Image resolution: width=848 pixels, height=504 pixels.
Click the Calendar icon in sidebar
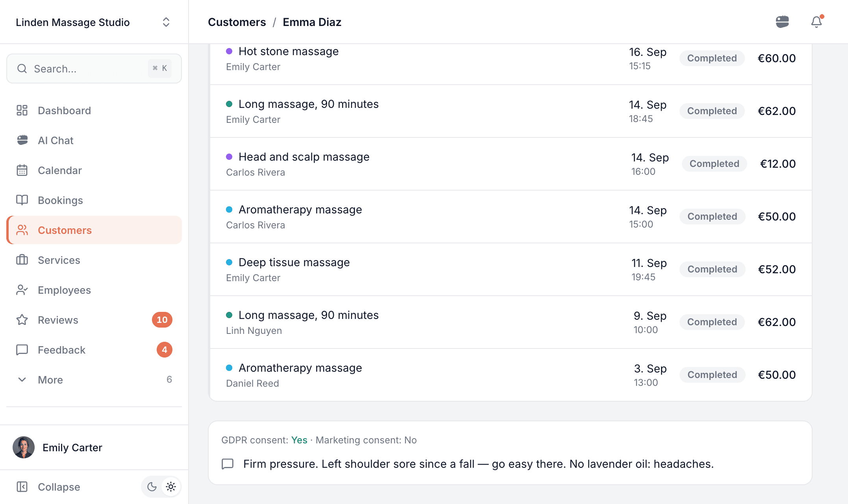(x=22, y=170)
